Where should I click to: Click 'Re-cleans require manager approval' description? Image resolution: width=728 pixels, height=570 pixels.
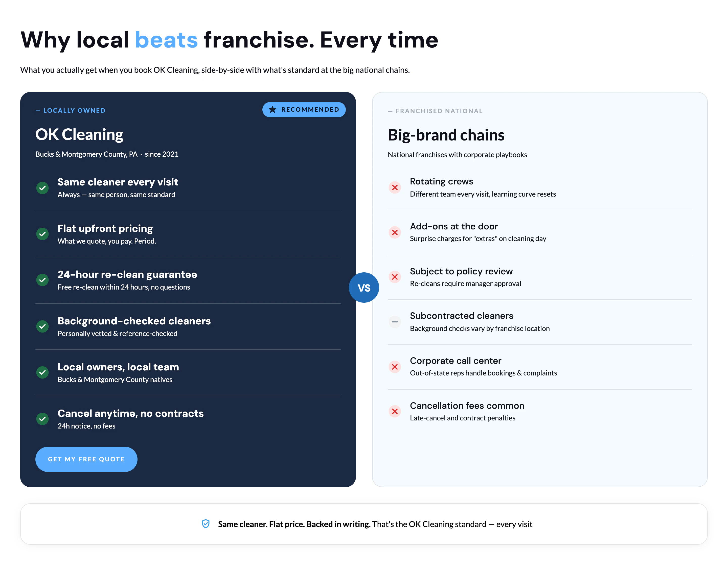[x=465, y=284]
